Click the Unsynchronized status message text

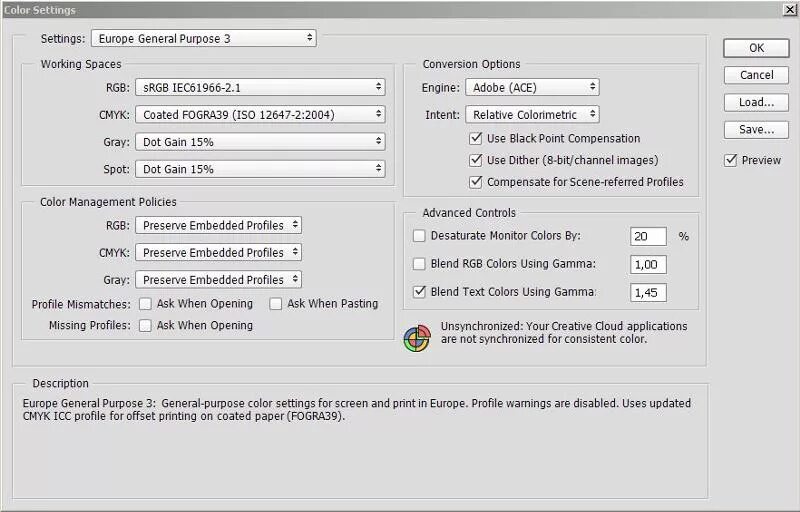point(564,332)
